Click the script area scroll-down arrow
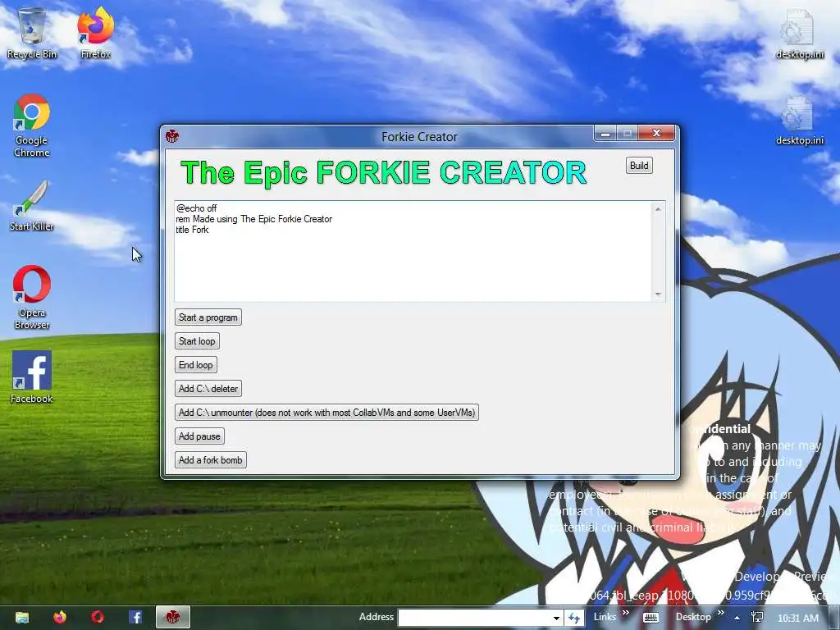This screenshot has height=630, width=840. 658,294
